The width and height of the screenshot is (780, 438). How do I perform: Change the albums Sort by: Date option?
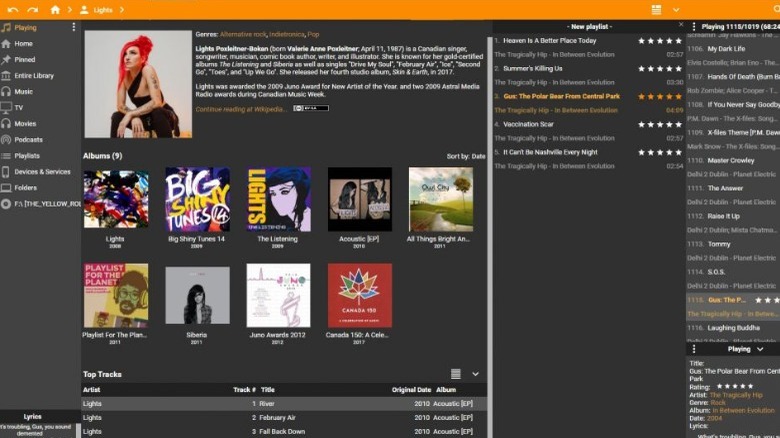pos(465,156)
